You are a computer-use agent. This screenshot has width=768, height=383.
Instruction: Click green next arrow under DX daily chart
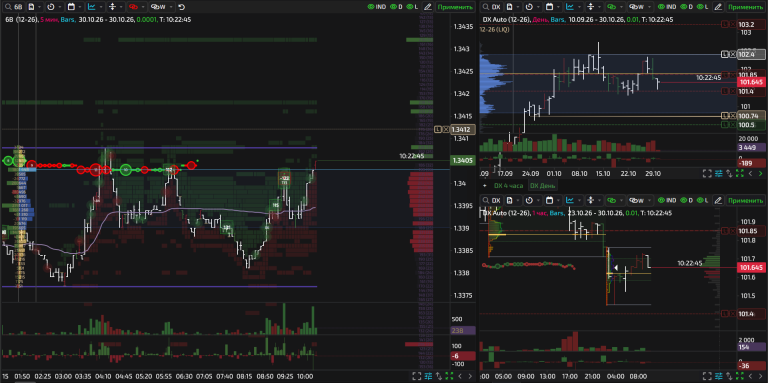pyautogui.click(x=760, y=173)
